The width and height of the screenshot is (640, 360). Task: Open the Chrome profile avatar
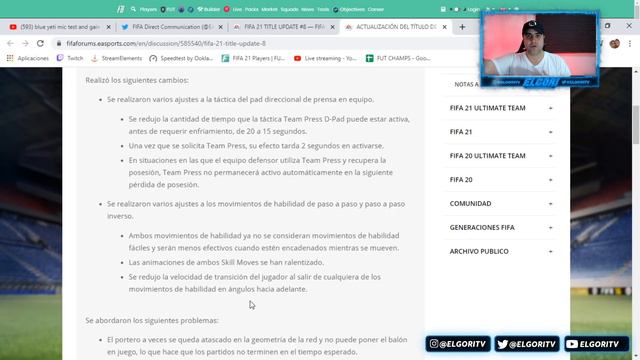615,43
